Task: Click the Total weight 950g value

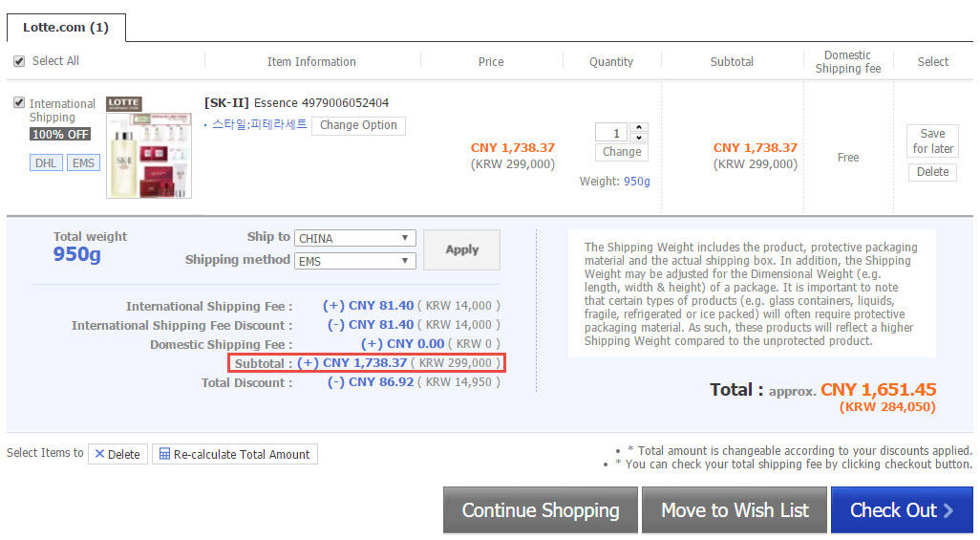Action: pos(76,254)
